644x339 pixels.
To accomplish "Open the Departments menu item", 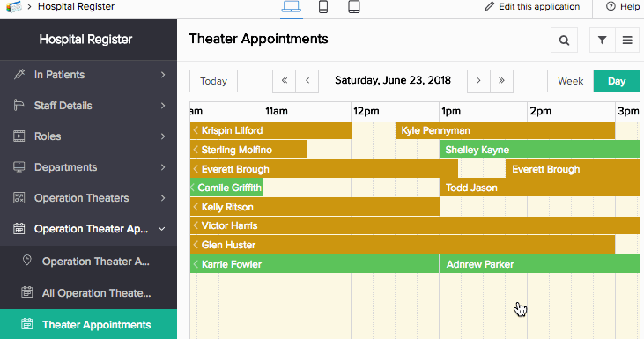I will [x=88, y=167].
